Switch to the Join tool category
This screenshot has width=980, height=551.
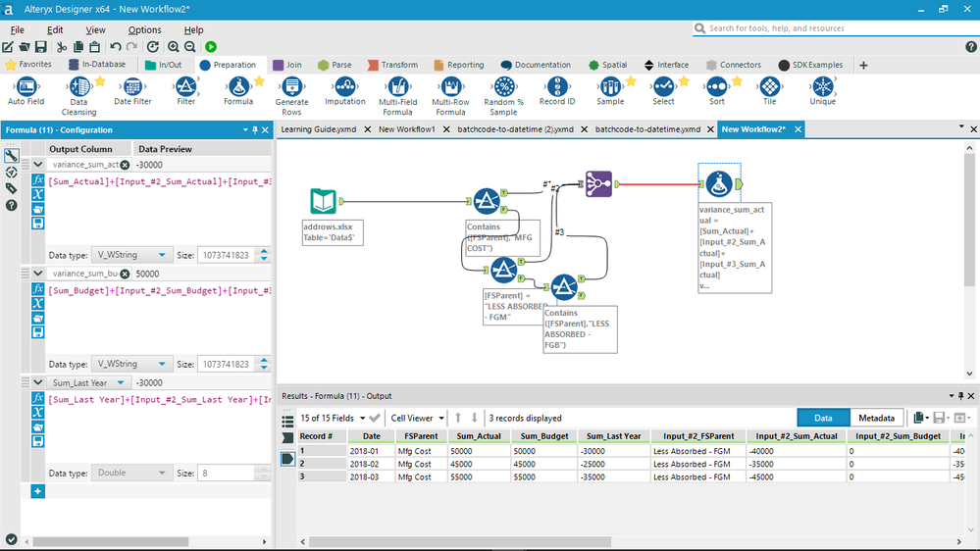(x=286, y=65)
